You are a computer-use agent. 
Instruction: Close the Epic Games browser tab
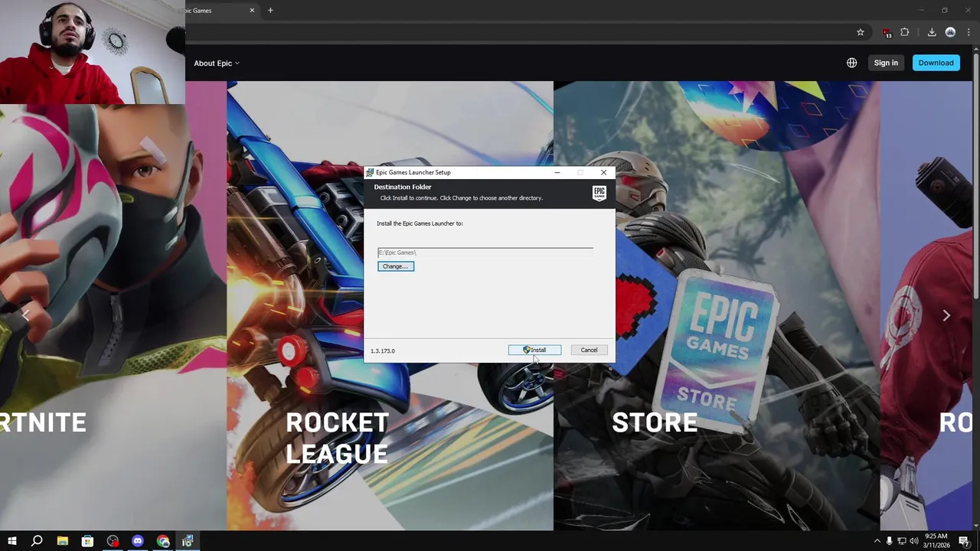252,10
